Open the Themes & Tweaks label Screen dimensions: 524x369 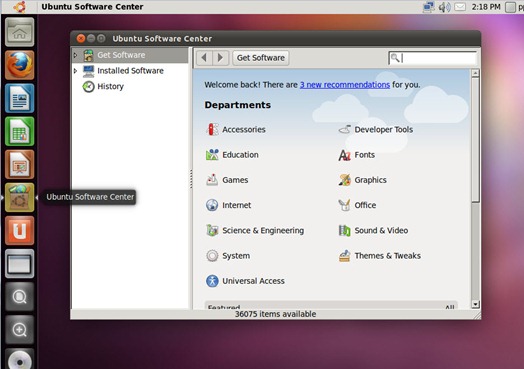click(x=387, y=256)
